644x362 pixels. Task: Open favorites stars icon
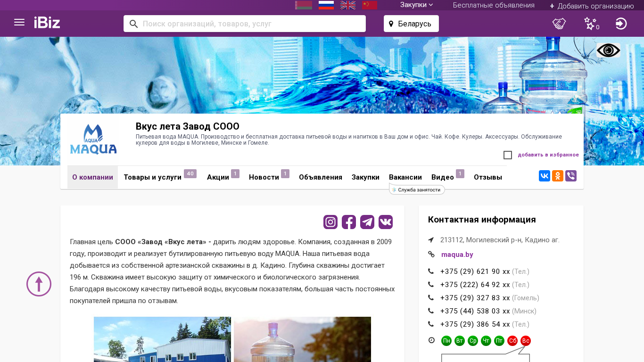[x=590, y=24]
